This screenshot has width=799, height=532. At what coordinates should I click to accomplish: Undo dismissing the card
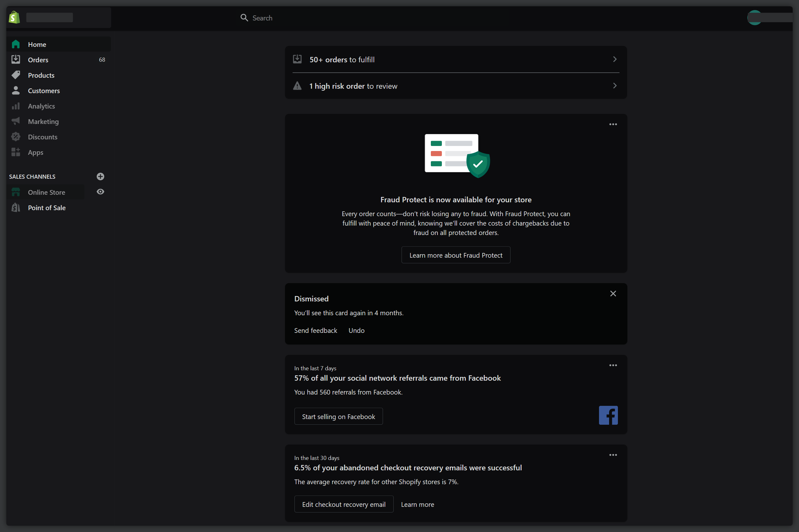356,330
